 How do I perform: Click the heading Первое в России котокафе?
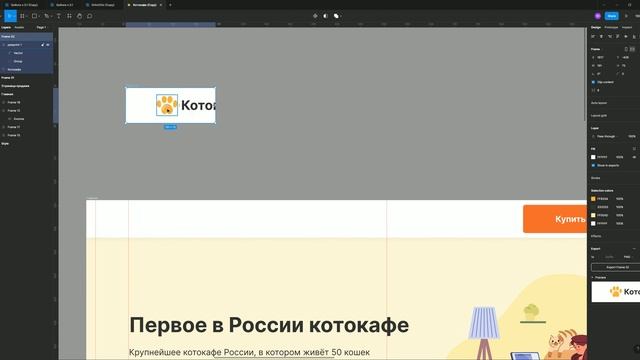[269, 325]
